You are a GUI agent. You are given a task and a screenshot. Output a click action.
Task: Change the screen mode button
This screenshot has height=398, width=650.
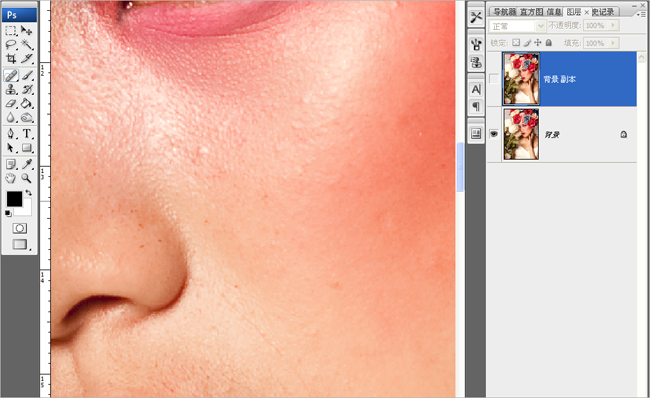tap(20, 244)
